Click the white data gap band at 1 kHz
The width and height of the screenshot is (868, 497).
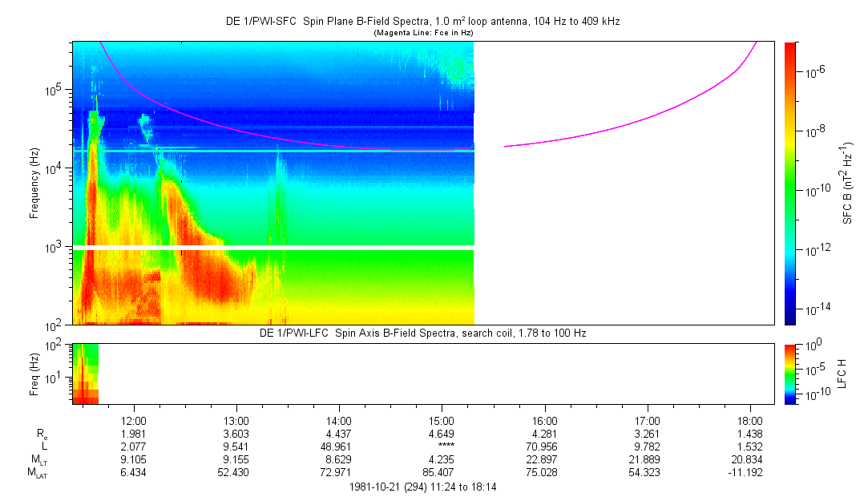point(273,248)
